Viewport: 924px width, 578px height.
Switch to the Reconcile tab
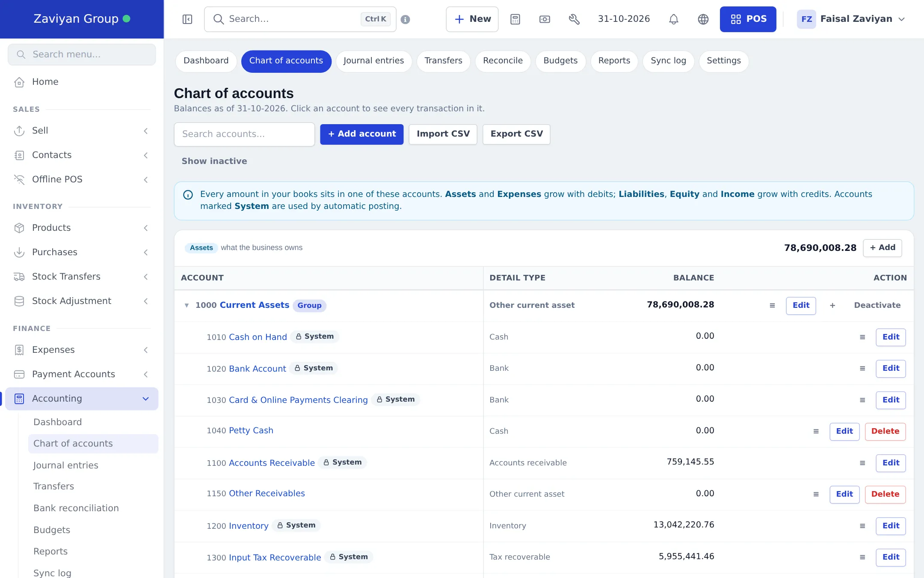[503, 61]
